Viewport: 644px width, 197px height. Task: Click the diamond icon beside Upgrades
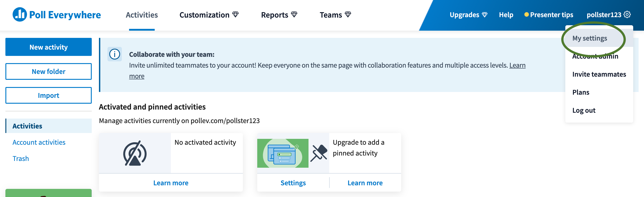tap(485, 15)
